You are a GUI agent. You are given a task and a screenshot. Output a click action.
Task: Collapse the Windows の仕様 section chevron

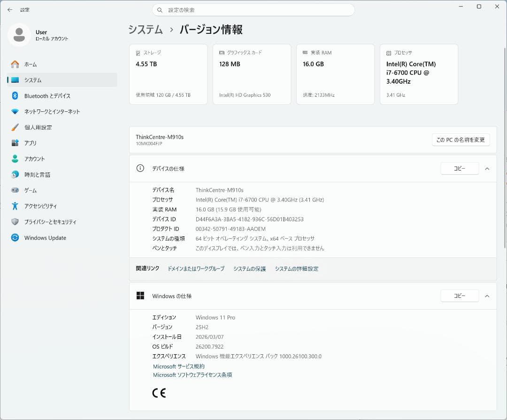coord(487,296)
